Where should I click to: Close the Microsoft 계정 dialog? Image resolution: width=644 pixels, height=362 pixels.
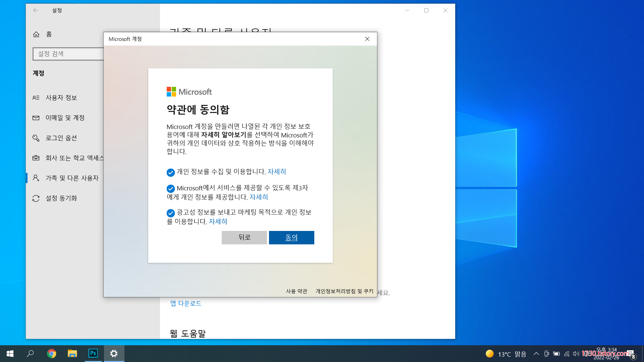367,39
